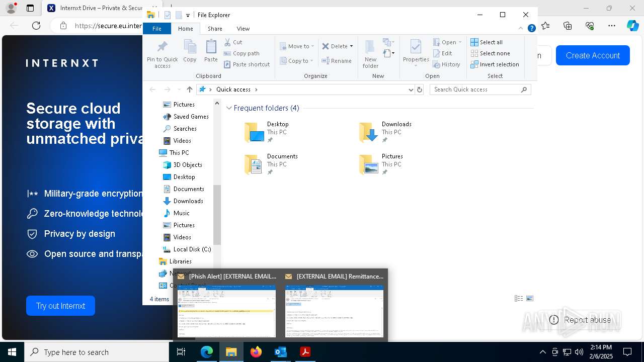This screenshot has width=644, height=362.
Task: Click Try out Internxt button
Action: pyautogui.click(x=60, y=306)
